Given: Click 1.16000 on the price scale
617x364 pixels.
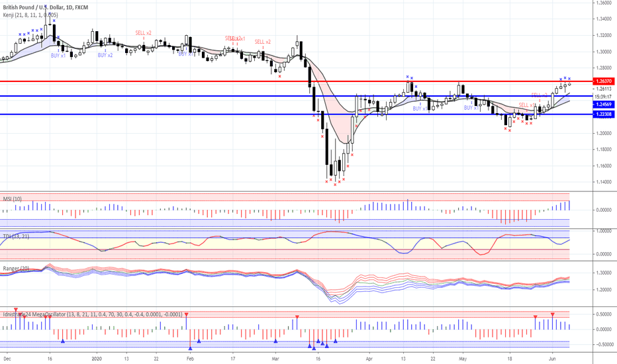Looking at the screenshot, I should [604, 165].
